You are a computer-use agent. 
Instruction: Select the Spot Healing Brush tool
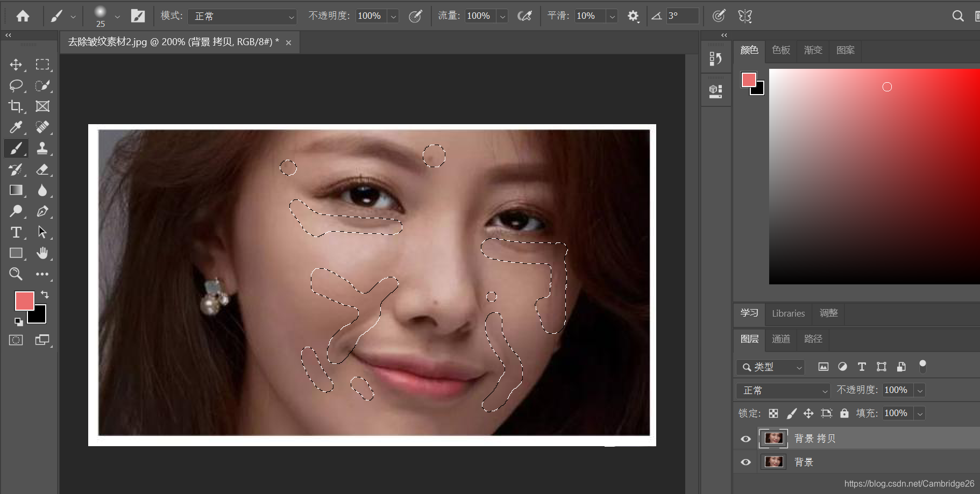(42, 127)
